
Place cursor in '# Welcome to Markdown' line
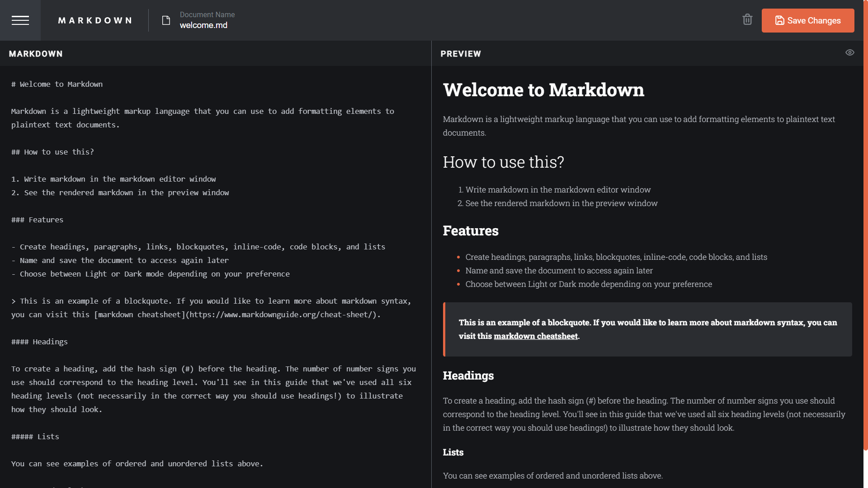click(x=57, y=84)
